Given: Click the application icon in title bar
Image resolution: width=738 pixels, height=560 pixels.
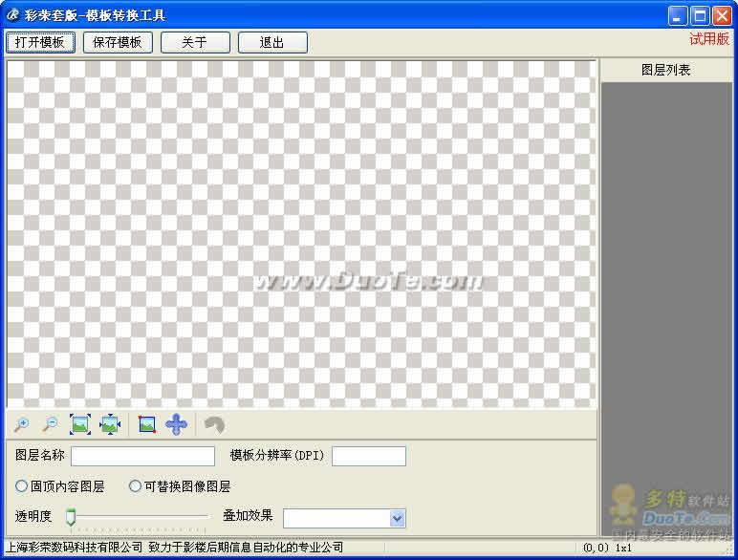Looking at the screenshot, I should point(12,15).
